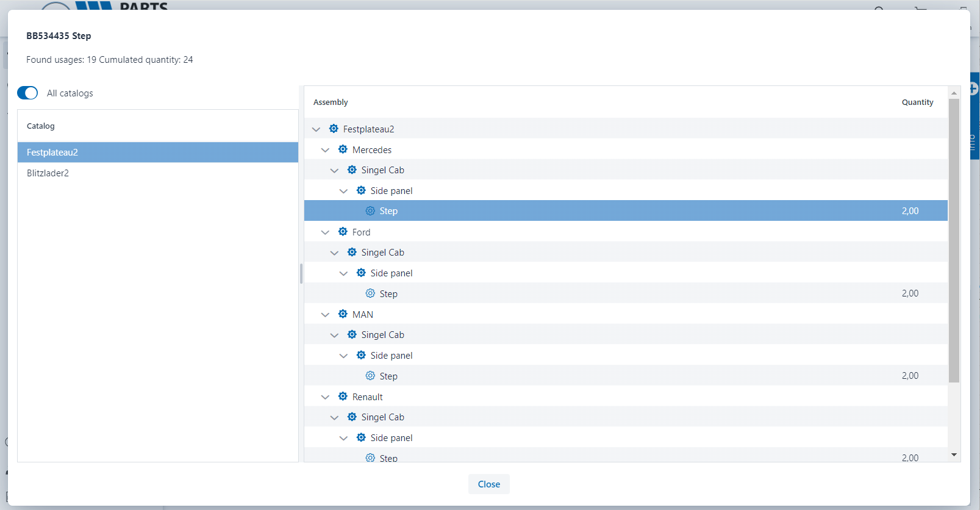Collapse Singel Cab under Ford

click(334, 253)
